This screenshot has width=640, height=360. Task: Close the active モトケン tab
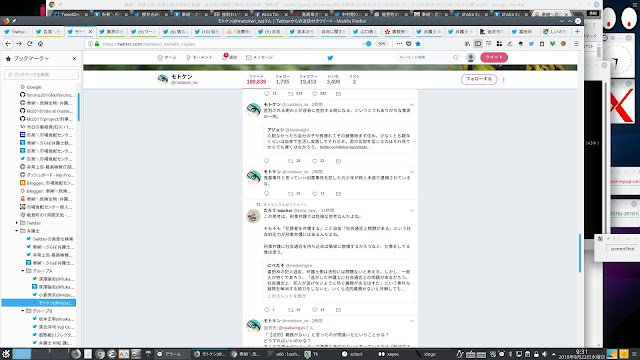point(90,31)
